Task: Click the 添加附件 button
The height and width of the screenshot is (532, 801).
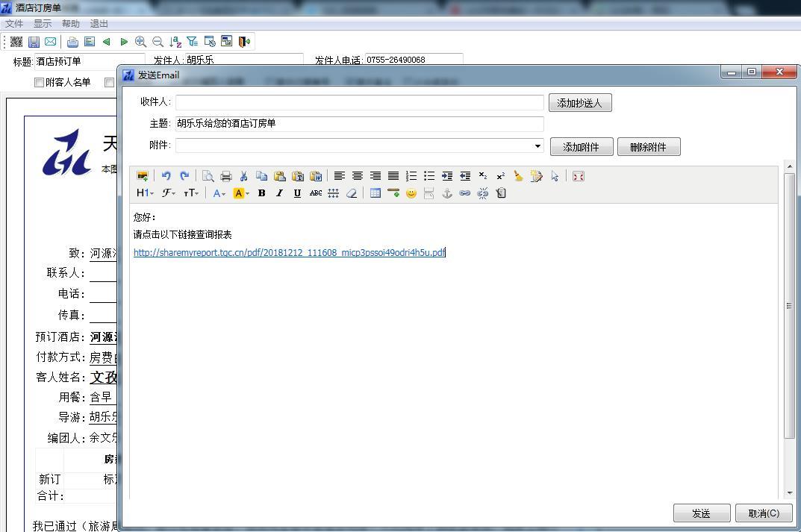Action: tap(582, 147)
